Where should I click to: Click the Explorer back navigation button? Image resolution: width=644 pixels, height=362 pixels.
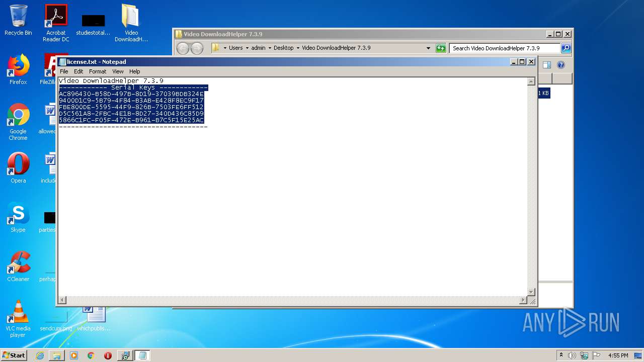(183, 48)
